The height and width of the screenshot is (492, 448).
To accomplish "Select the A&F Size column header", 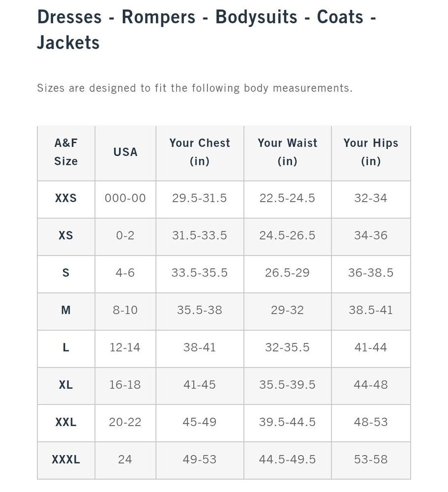I will pyautogui.click(x=66, y=152).
